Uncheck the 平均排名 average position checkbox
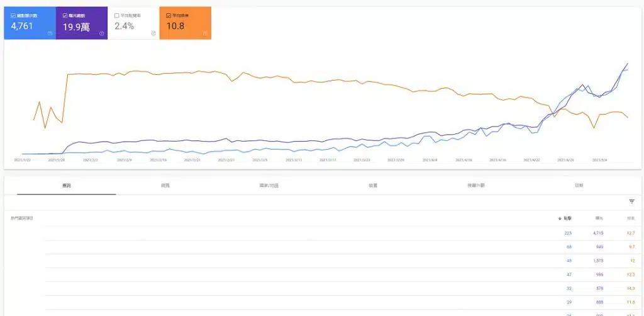Image resolution: width=644 pixels, height=316 pixels. [x=169, y=15]
